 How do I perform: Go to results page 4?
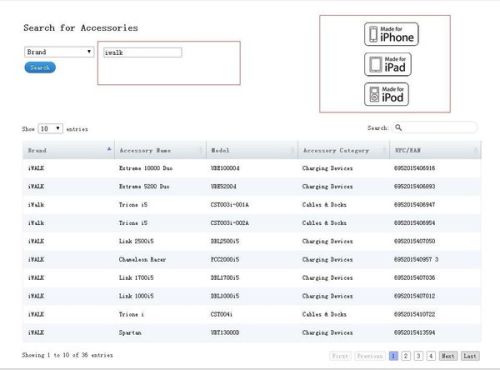(431, 356)
